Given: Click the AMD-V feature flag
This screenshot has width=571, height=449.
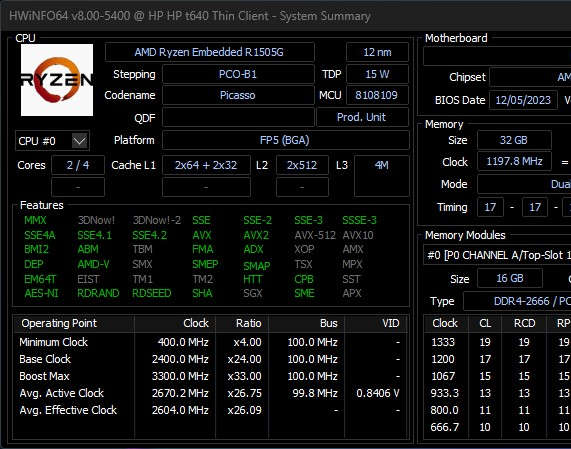Looking at the screenshot, I should pyautogui.click(x=93, y=264).
